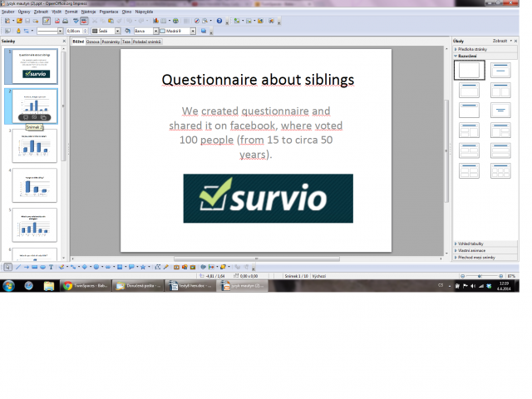Open the Soubor menu
The width and height of the screenshot is (532, 399).
click(7, 12)
